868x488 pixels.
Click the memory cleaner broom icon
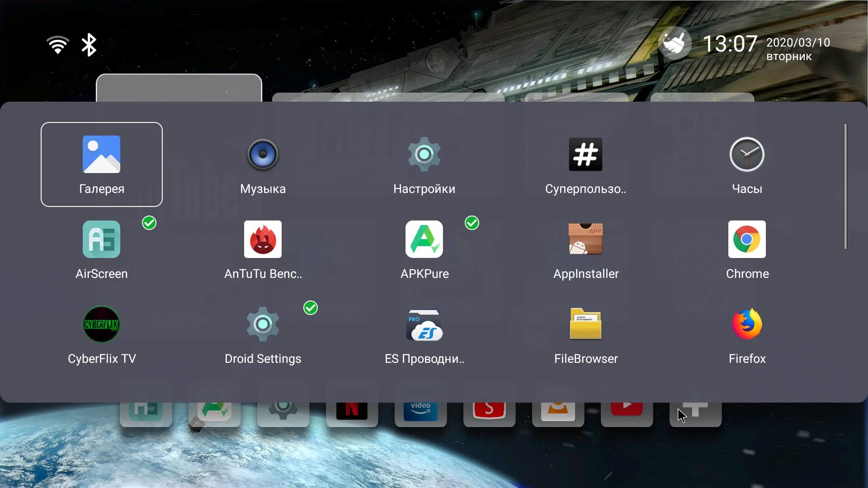click(x=674, y=44)
